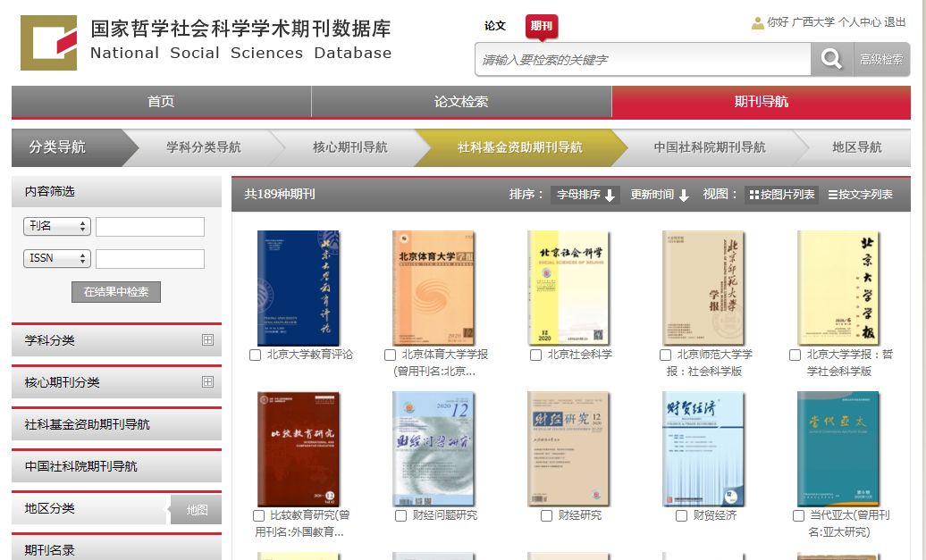Tick the checkbox for 北京社会科学

coord(535,355)
